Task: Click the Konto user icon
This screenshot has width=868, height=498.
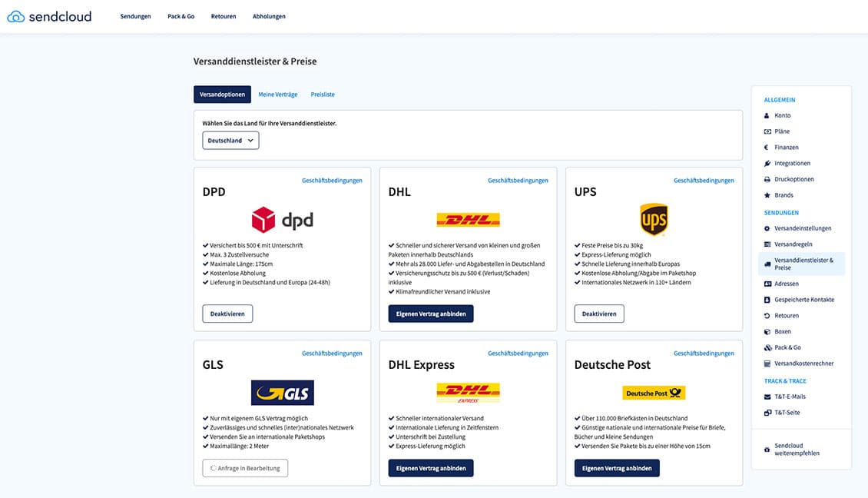Action: tap(767, 116)
